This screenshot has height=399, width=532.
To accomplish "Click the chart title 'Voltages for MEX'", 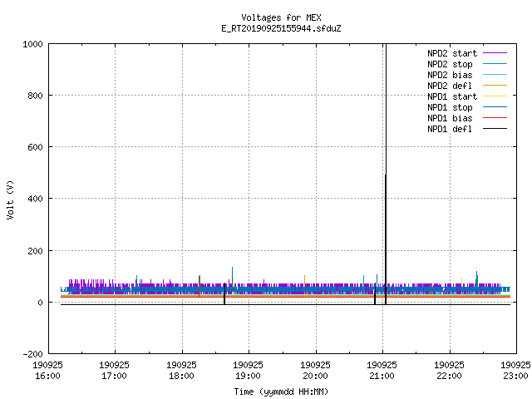I will (281, 17).
